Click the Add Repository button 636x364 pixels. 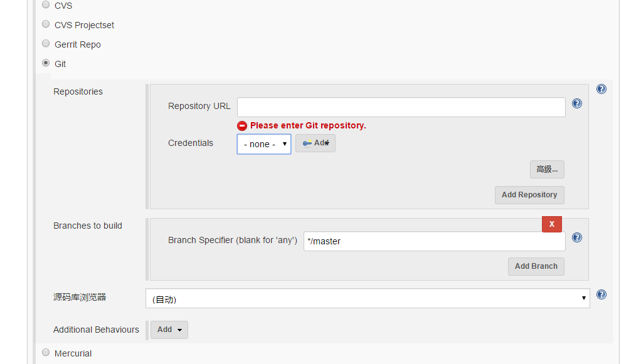529,195
